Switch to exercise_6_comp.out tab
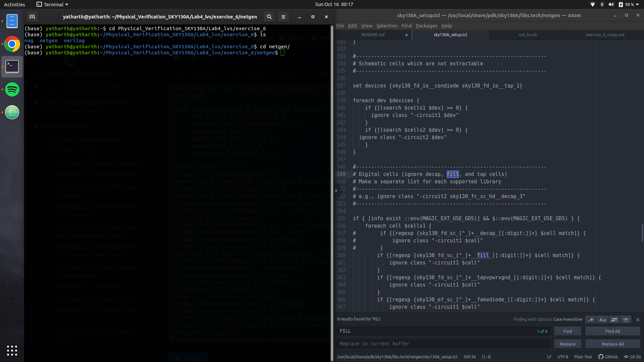Viewport: 644px width, 362px height. tap(605, 35)
